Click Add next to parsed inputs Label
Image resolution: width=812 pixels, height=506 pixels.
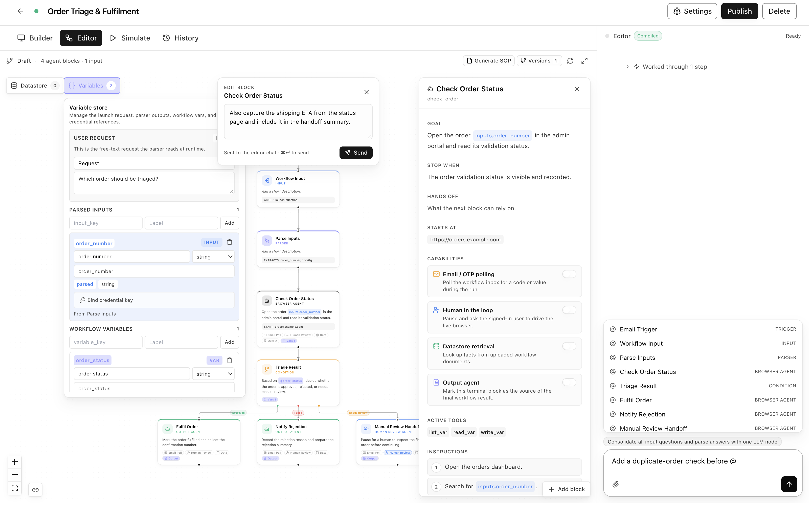point(230,224)
